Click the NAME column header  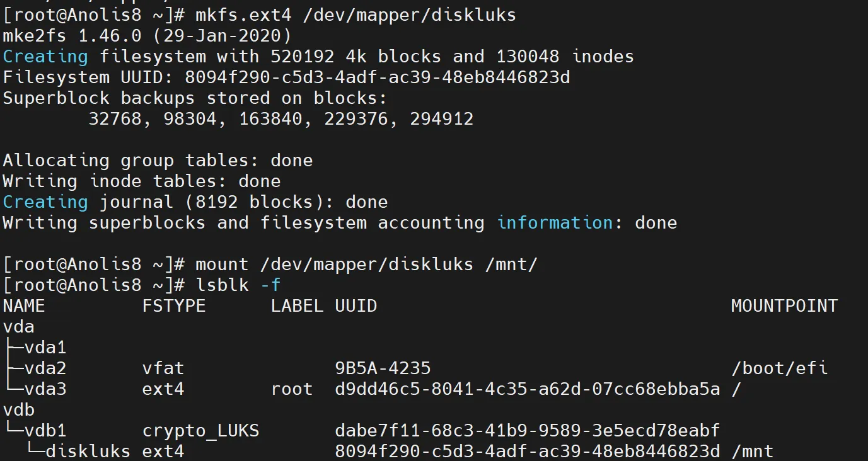click(24, 306)
